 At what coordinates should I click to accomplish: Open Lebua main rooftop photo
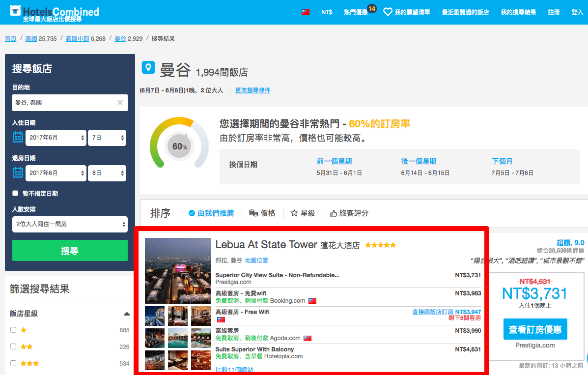[x=178, y=271]
